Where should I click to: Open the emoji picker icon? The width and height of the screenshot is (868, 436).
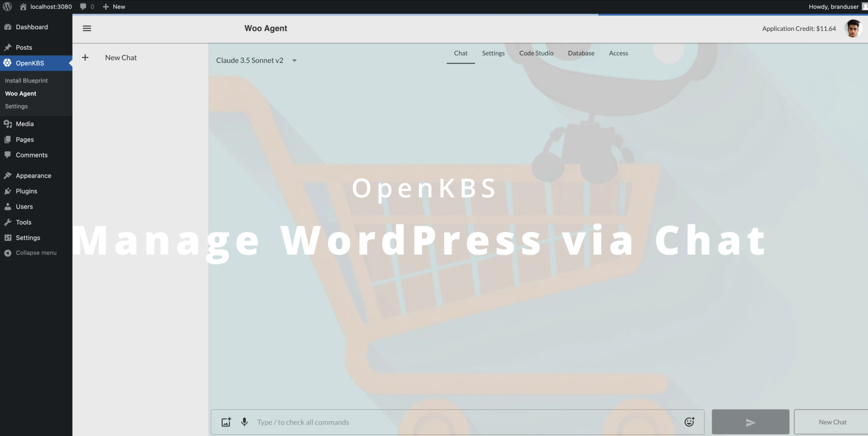click(689, 422)
